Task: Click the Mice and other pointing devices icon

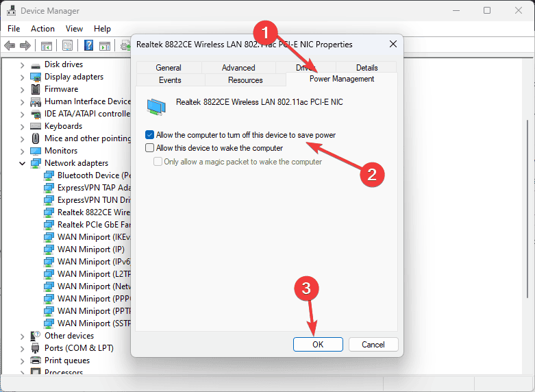Action: tap(36, 138)
